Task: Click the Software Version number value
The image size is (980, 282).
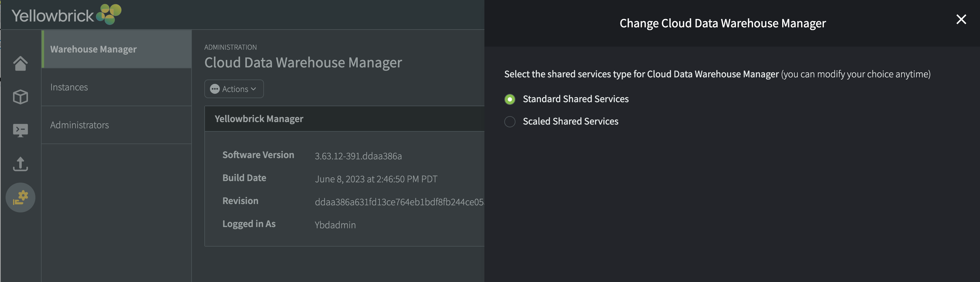Action: pos(358,156)
